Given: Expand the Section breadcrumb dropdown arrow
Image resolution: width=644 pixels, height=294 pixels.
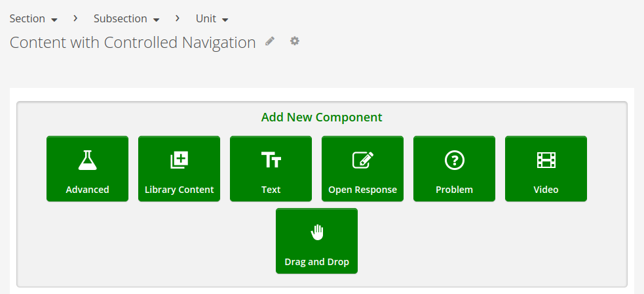Looking at the screenshot, I should point(54,20).
